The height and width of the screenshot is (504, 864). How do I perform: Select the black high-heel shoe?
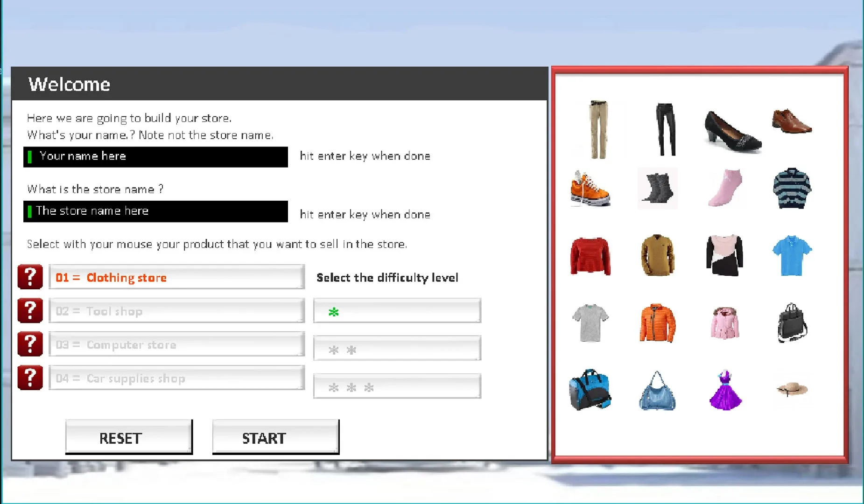click(732, 132)
